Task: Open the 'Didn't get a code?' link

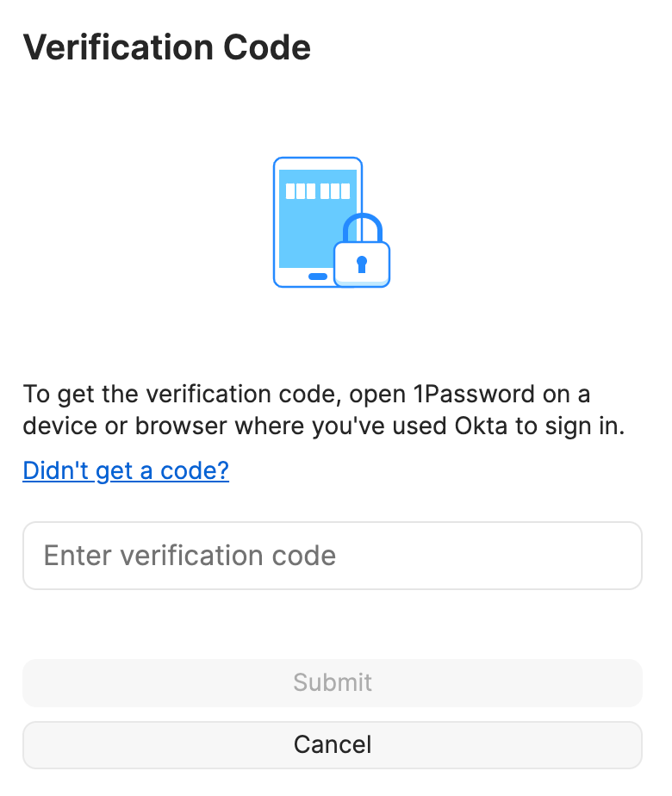Action: [126, 471]
